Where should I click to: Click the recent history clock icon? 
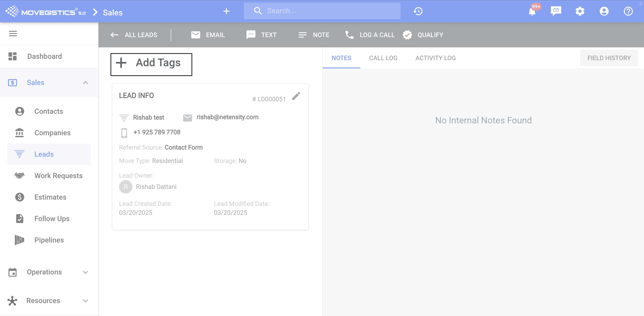(x=418, y=11)
